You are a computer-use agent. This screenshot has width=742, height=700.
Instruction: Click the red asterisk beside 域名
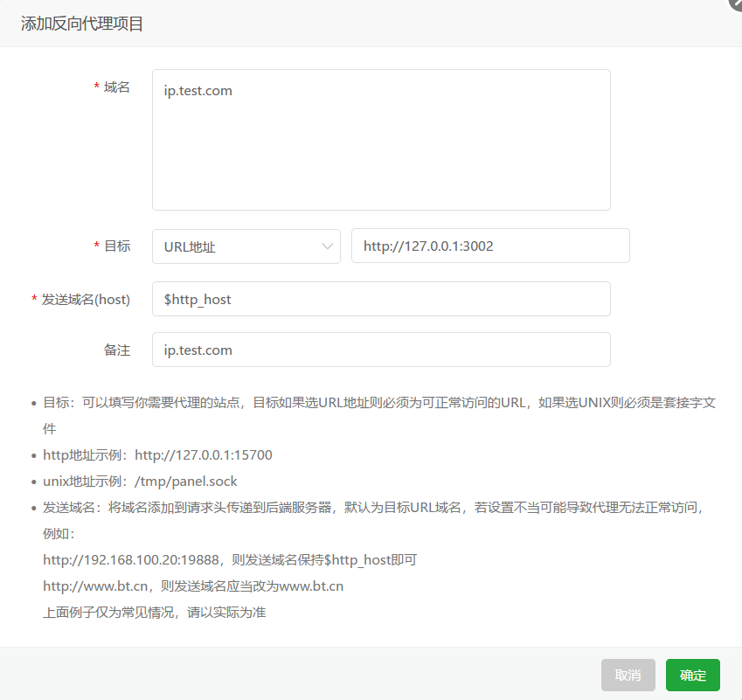tap(95, 87)
